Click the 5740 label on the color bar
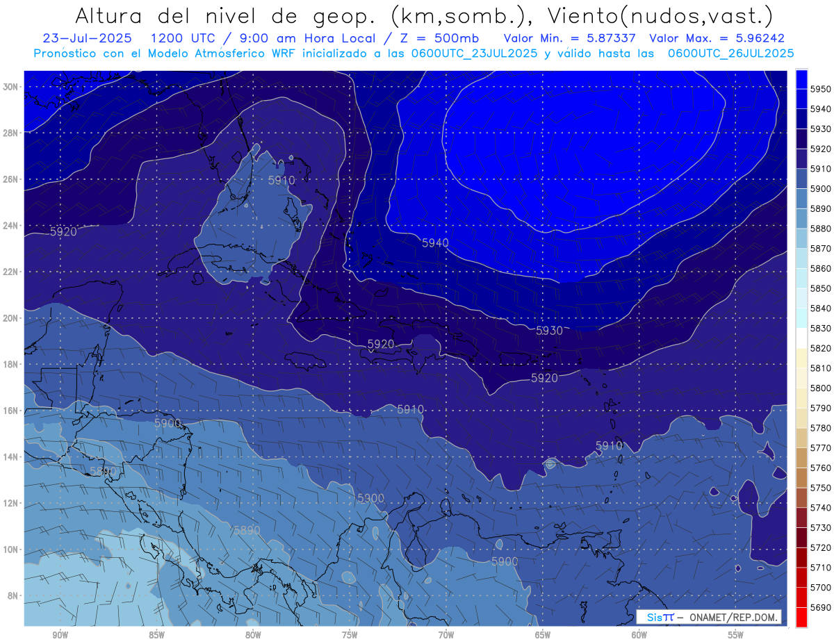This screenshot has height=644, width=834. pyautogui.click(x=820, y=508)
